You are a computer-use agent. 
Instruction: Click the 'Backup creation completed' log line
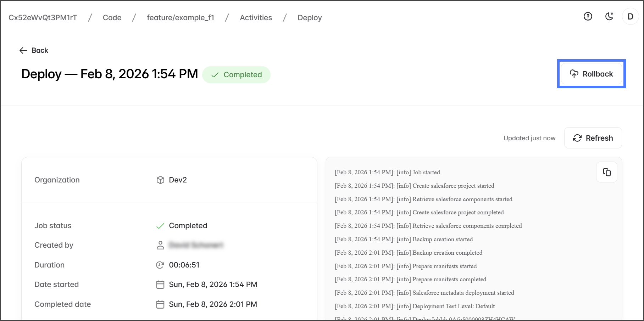[x=409, y=253]
